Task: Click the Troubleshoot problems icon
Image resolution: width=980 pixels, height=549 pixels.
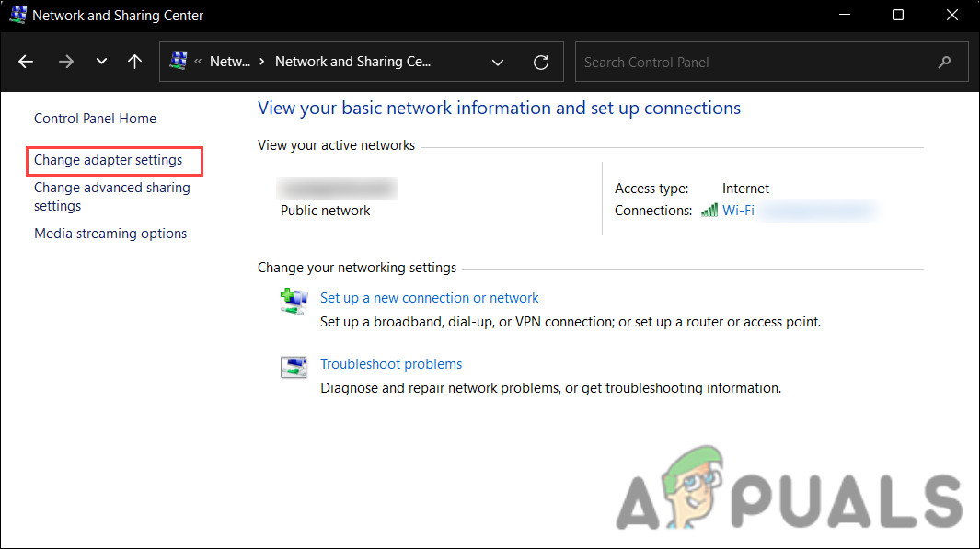Action: [294, 368]
